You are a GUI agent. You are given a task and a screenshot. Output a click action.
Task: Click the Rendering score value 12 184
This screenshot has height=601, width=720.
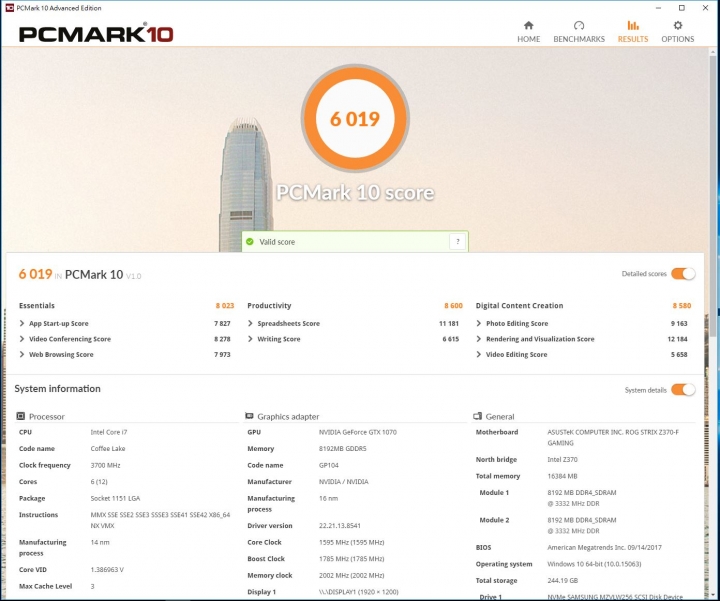pos(677,339)
